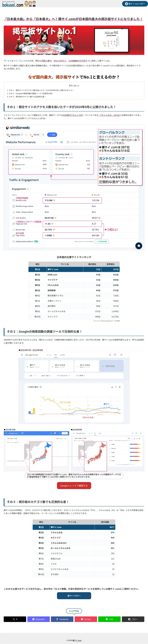This screenshot has width=148, height=644.
Task: Save the page to Pocket
Action: 86,619
